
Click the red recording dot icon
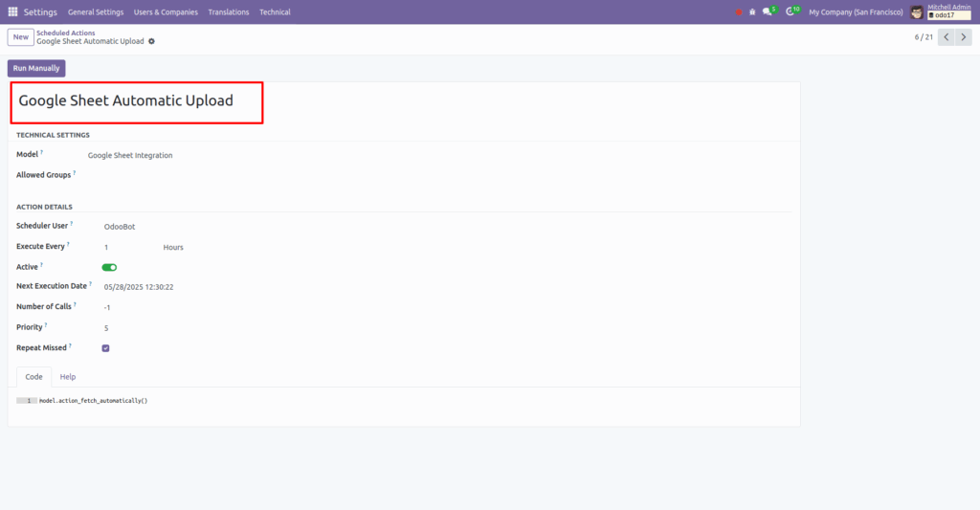point(739,11)
